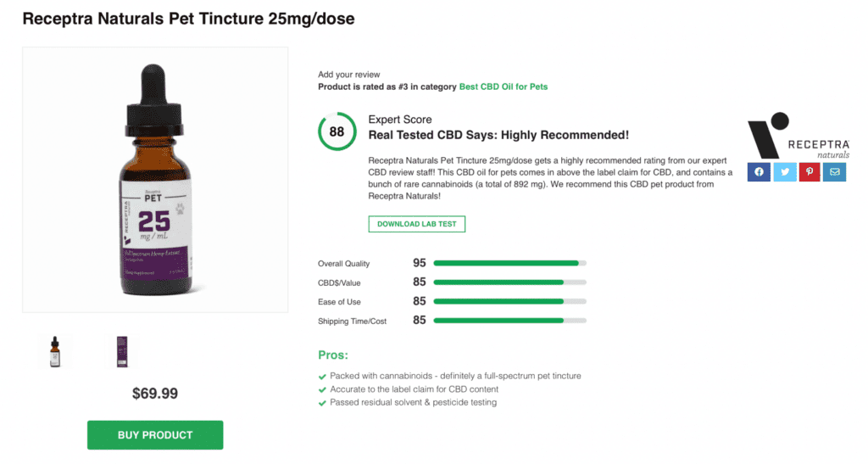Click the Overall Quality rating bar

tap(509, 263)
